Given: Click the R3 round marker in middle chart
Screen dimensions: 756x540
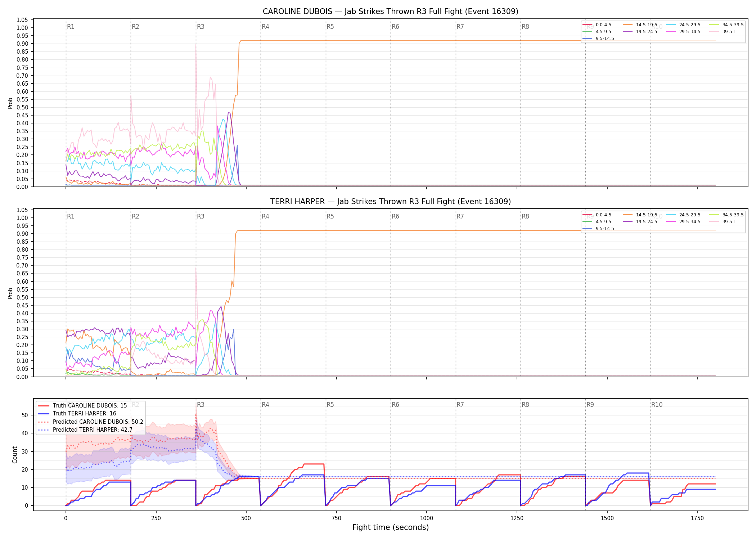Looking at the screenshot, I should pos(201,216).
